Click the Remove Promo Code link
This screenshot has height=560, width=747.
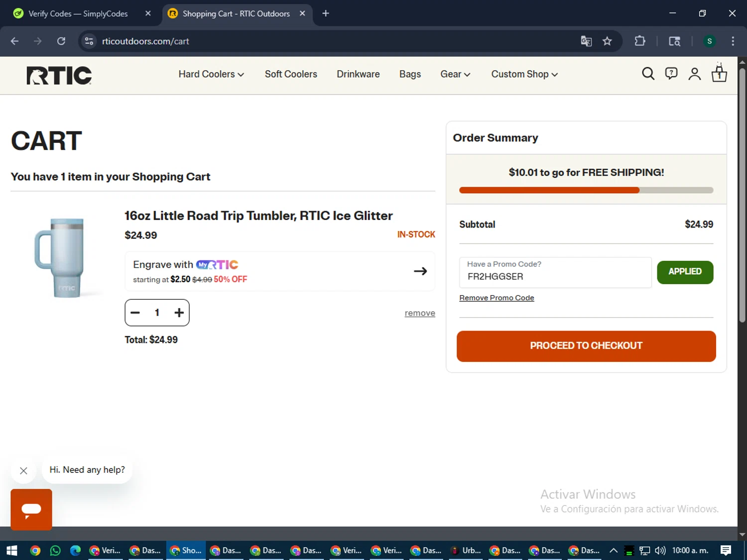click(497, 298)
